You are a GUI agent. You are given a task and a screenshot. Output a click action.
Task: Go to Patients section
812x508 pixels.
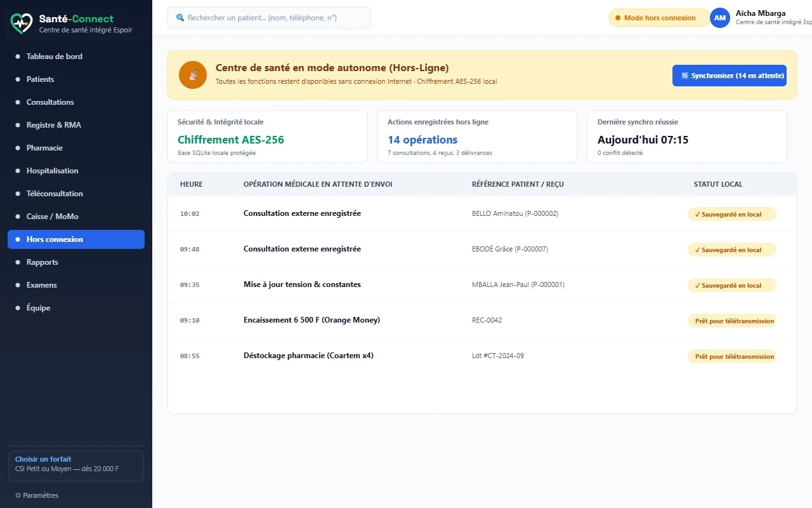[x=76, y=79]
